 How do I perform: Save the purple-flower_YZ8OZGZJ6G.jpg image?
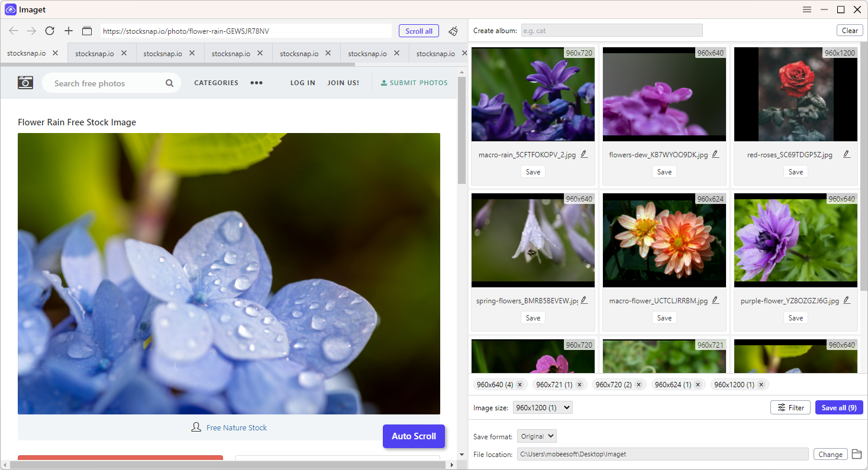[x=796, y=317]
